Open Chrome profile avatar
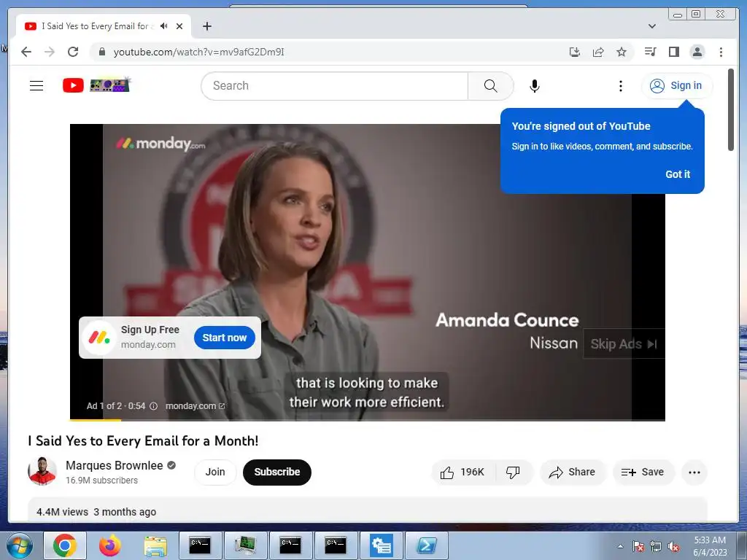Viewport: 747px width, 560px height. 697,52
